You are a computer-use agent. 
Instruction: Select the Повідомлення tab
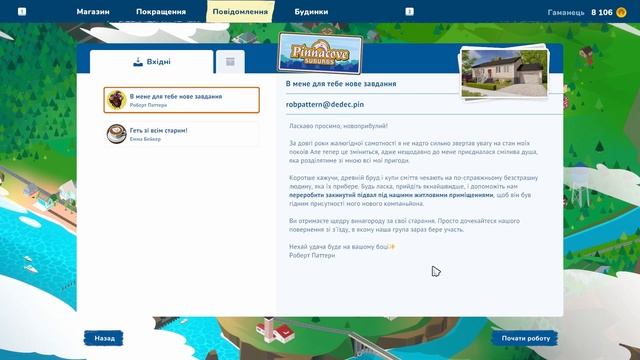(x=240, y=11)
